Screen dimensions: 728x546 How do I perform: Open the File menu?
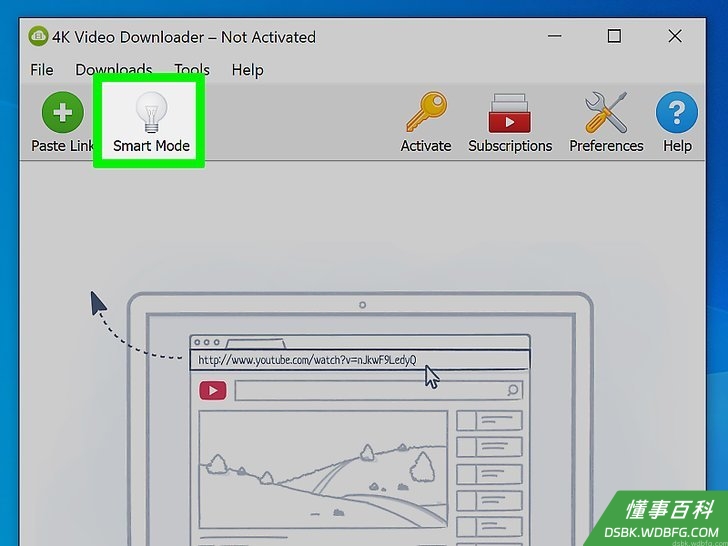[42, 70]
